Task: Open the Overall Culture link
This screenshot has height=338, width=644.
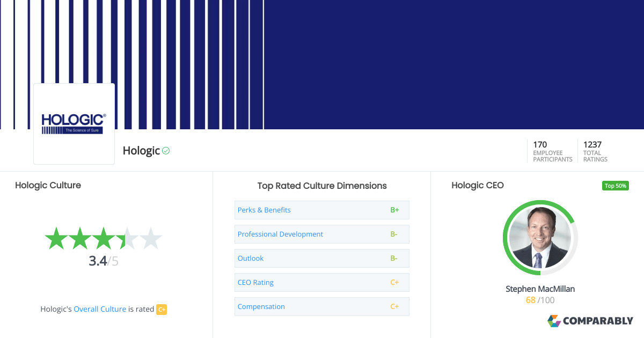Action: coord(100,309)
